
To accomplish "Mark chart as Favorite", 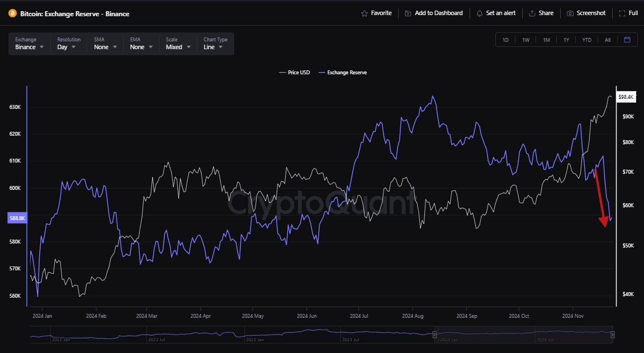I will point(381,13).
